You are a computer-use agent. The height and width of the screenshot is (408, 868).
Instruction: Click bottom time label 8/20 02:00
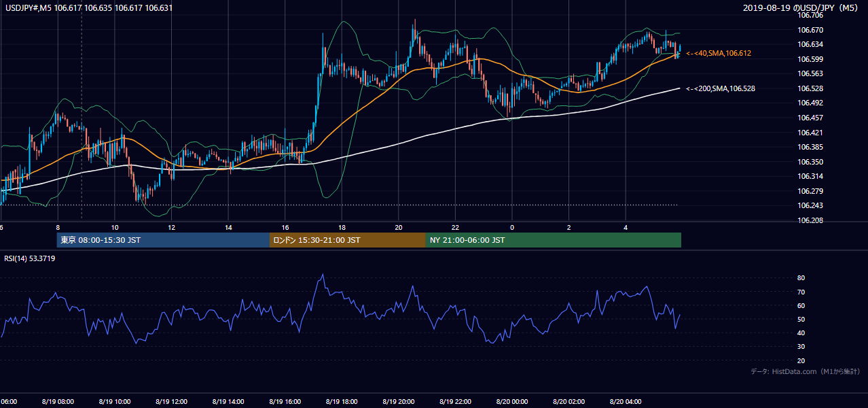[x=568, y=402]
